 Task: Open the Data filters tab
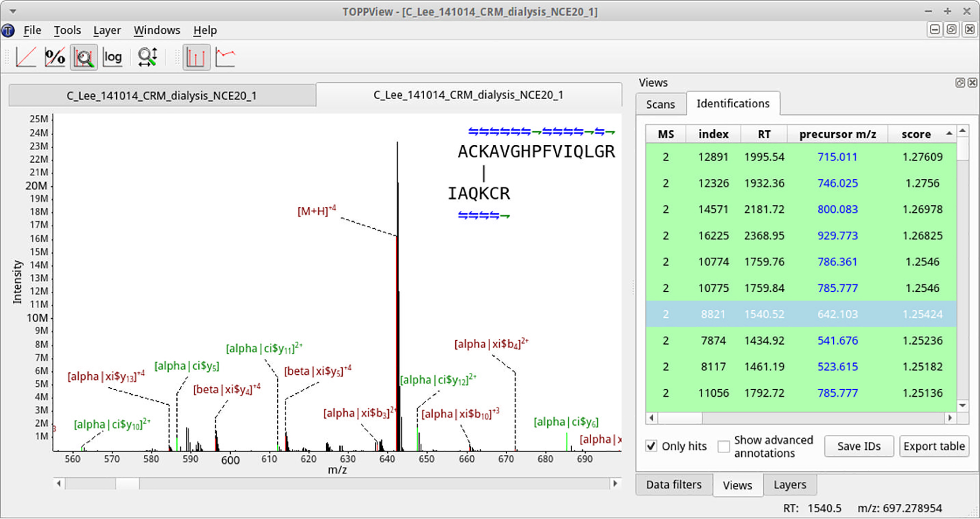coord(674,485)
